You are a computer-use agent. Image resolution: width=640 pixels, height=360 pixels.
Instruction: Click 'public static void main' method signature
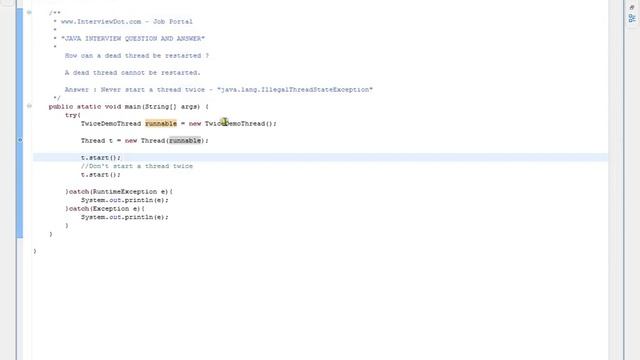tap(94, 107)
